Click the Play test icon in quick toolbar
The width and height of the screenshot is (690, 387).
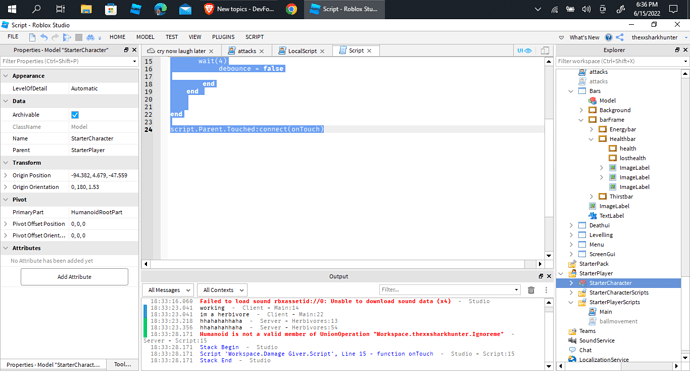pos(67,37)
